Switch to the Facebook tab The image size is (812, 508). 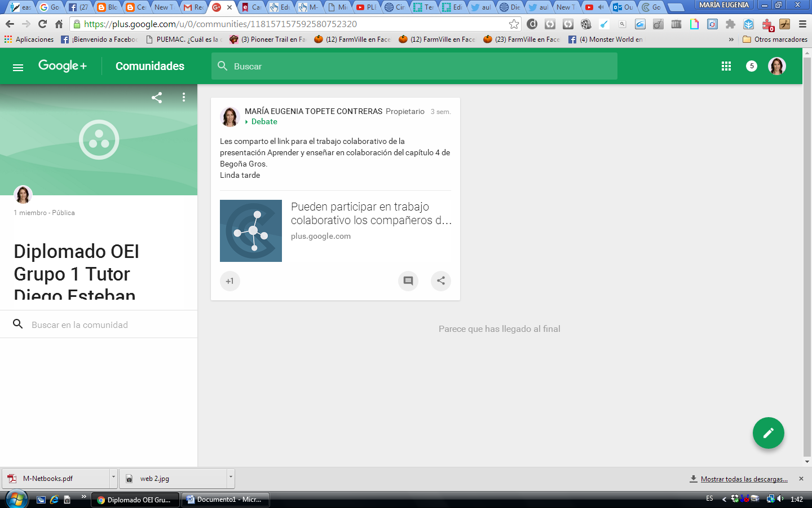[x=78, y=7]
